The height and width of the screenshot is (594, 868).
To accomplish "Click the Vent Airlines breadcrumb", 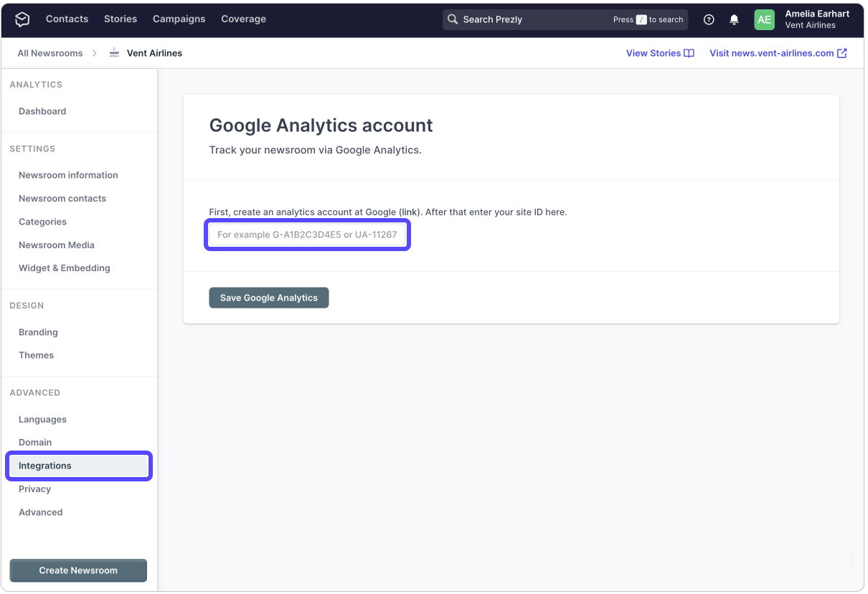I will (154, 53).
